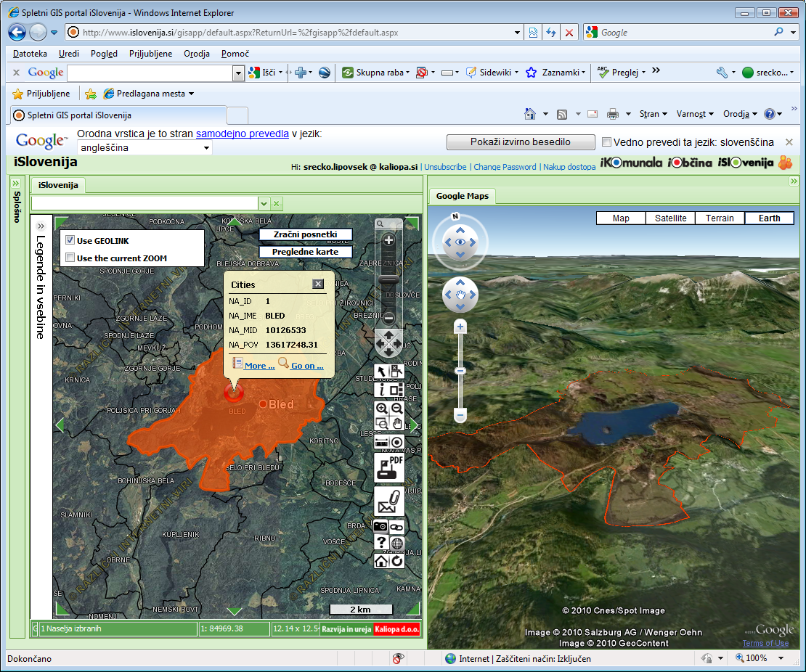Click the four-arrow pan control on map
This screenshot has width=806, height=672.
[x=388, y=343]
